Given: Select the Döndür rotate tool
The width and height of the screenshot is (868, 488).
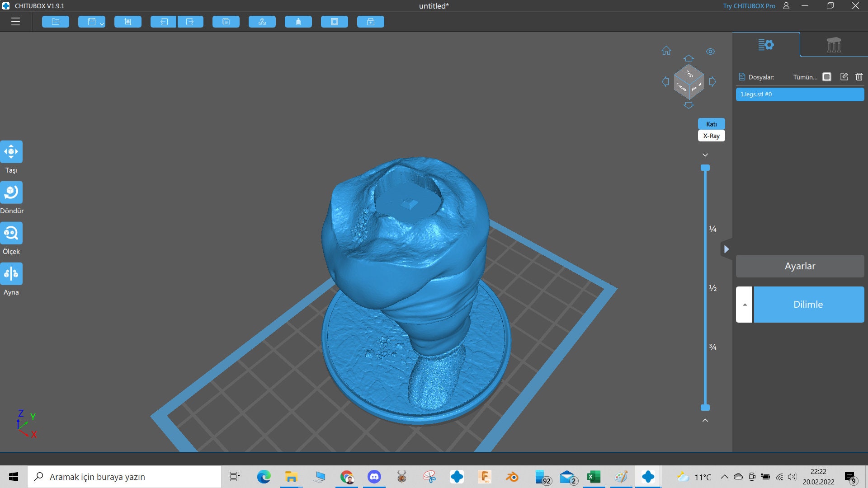Looking at the screenshot, I should click(12, 192).
